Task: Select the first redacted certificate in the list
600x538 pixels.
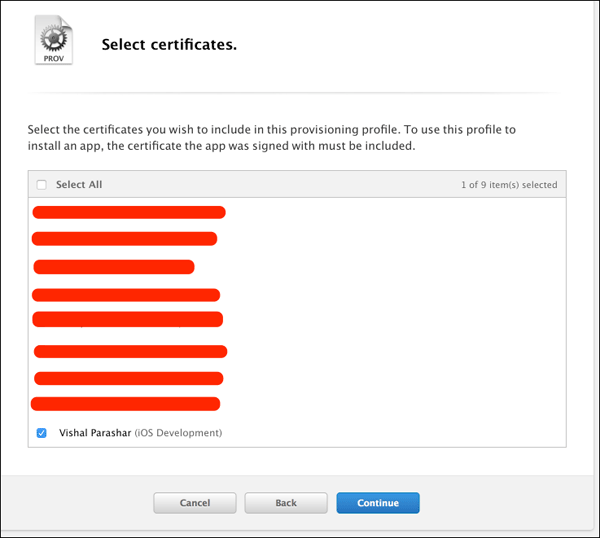Action: (128, 212)
